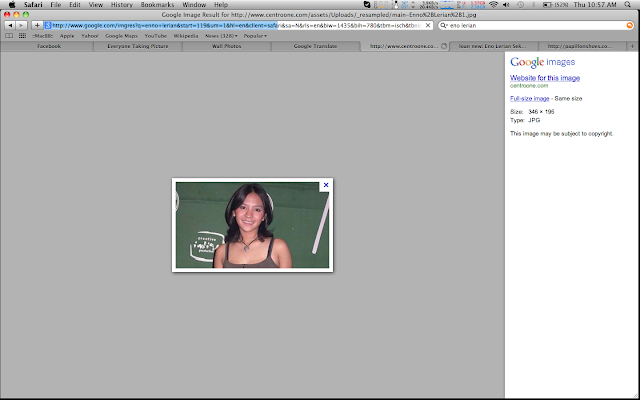640x400 pixels.
Task: Stop loading with the address bar X
Action: click(x=428, y=25)
